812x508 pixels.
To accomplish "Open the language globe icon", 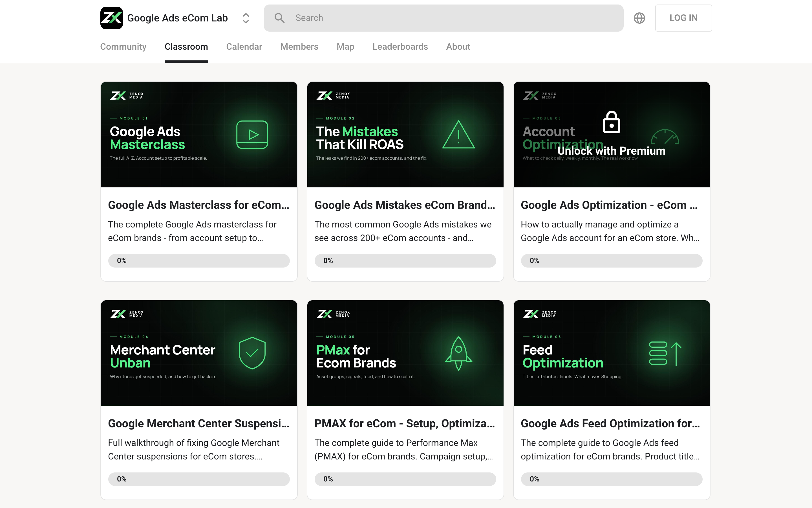I will pos(639,18).
